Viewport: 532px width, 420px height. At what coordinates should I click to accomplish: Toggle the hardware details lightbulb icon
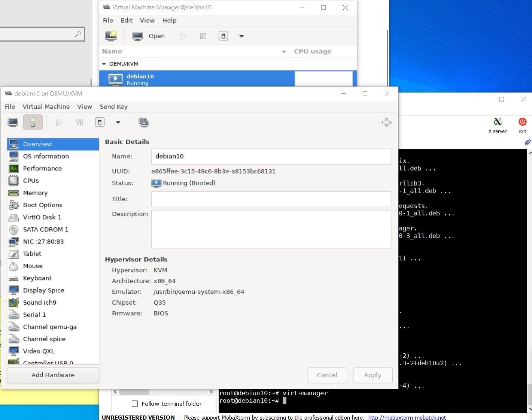pyautogui.click(x=33, y=123)
